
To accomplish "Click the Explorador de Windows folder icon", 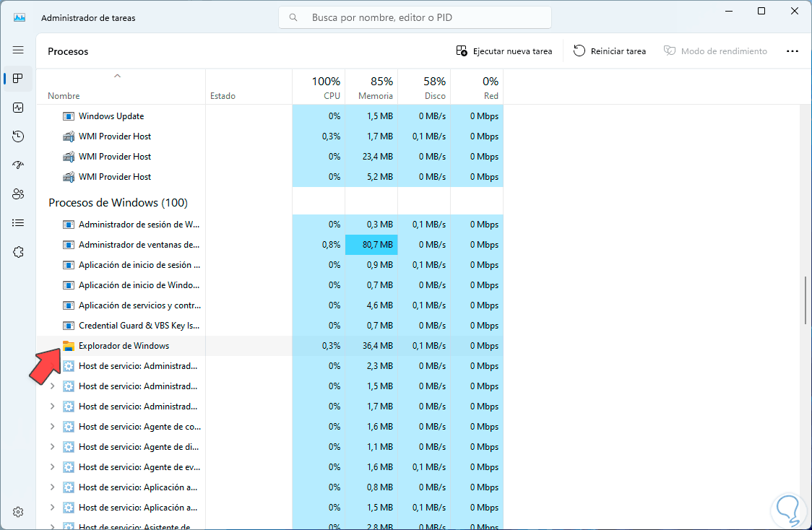I will [69, 346].
